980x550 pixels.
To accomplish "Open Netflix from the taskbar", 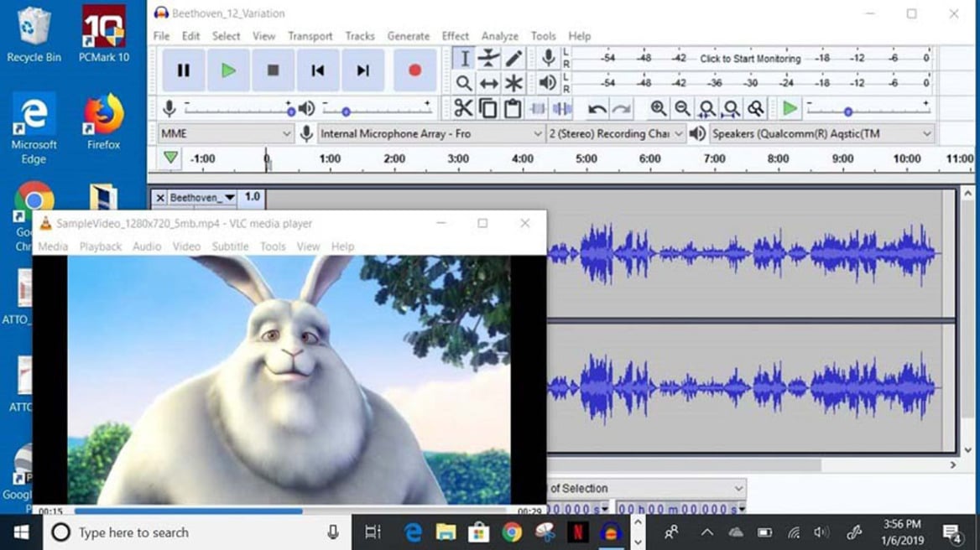I will coord(578,532).
